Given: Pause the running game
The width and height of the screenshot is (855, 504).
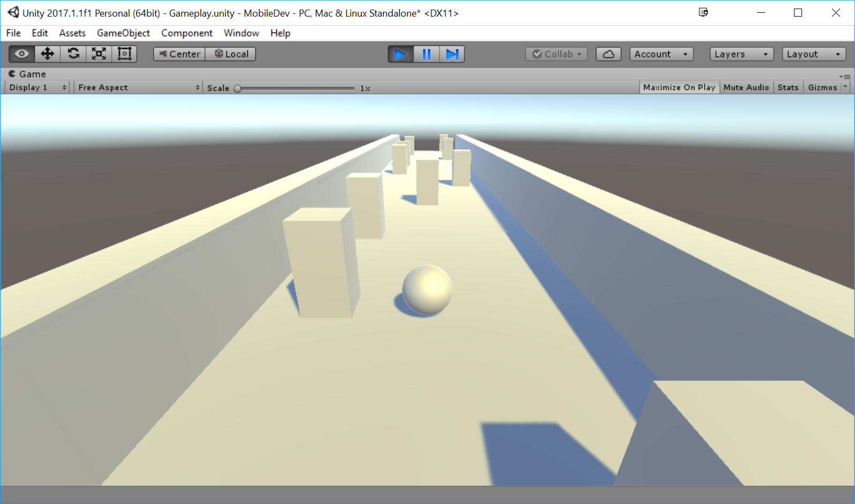Looking at the screenshot, I should tap(426, 54).
